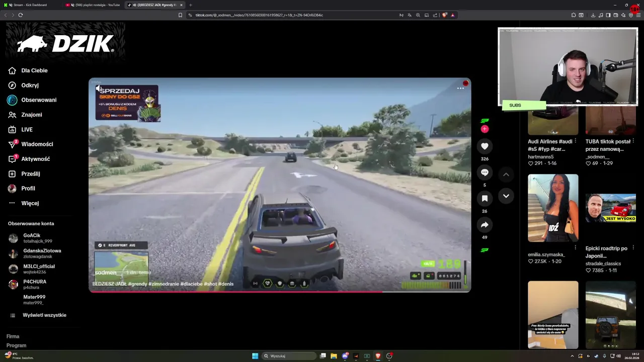Open the Windows Start menu

coord(255,356)
